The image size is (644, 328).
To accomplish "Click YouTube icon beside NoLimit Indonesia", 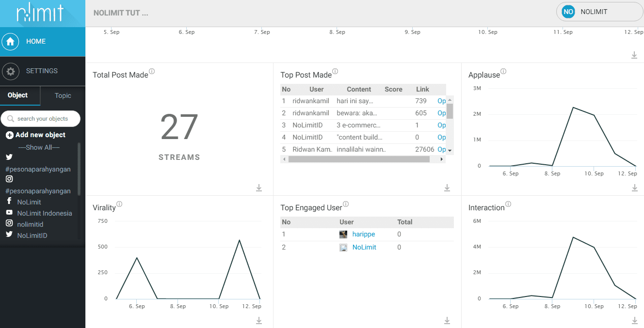I will (x=9, y=212).
